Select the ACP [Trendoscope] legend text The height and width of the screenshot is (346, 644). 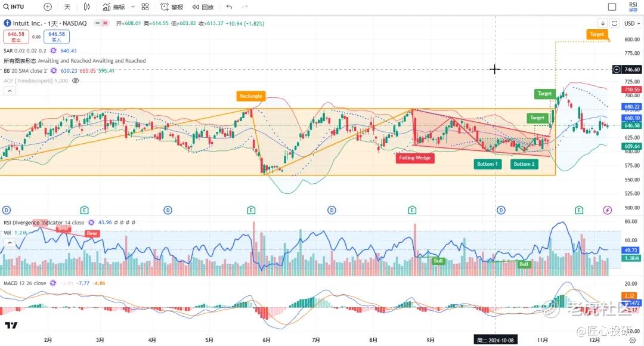pyautogui.click(x=36, y=81)
